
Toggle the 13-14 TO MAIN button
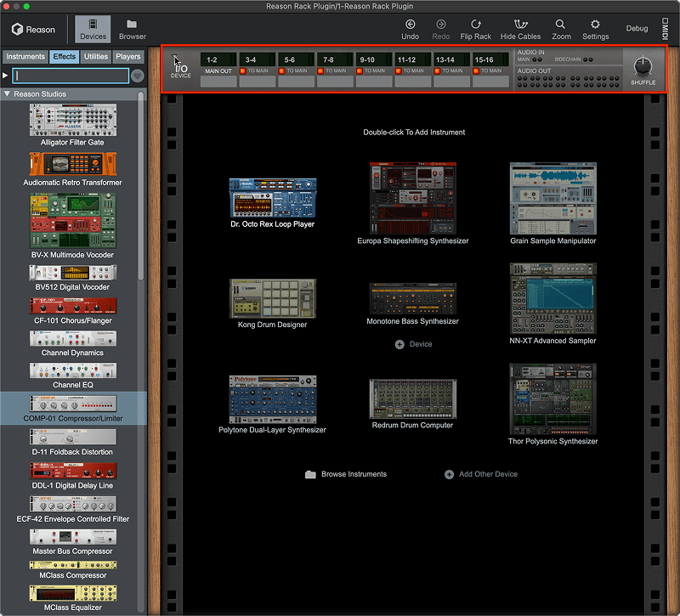[x=437, y=71]
